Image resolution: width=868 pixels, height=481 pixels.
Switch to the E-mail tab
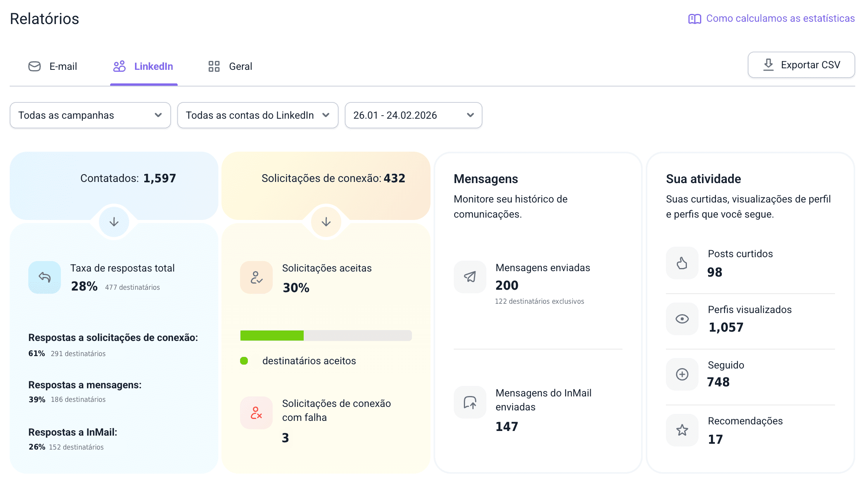(x=53, y=66)
